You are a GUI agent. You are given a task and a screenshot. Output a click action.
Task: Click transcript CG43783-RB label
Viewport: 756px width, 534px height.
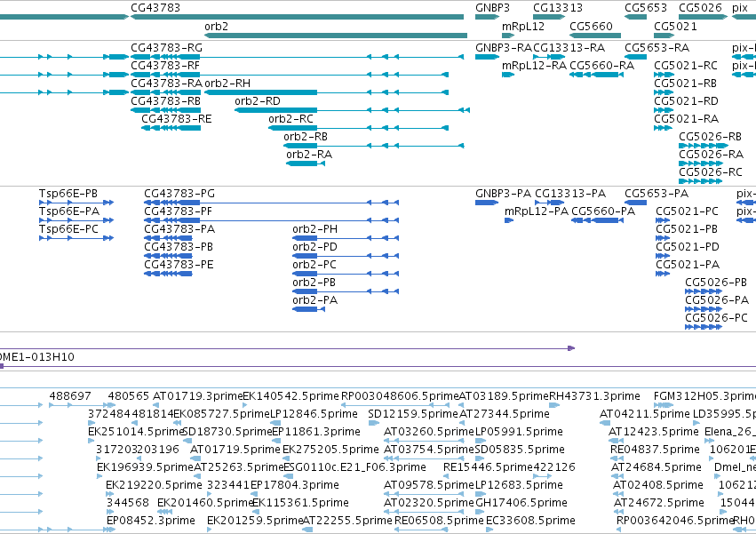tap(165, 101)
